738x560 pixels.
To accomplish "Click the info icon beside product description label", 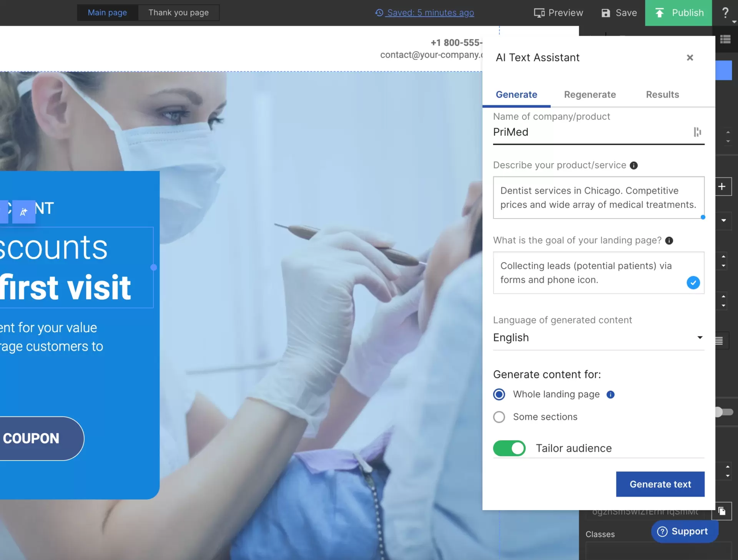I will point(634,166).
